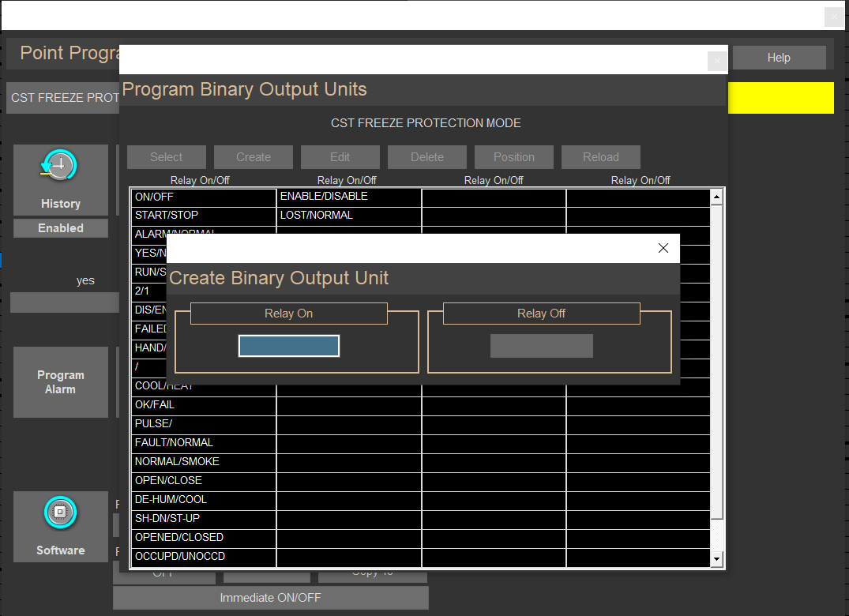Select the 2/1 unit row

(149, 291)
